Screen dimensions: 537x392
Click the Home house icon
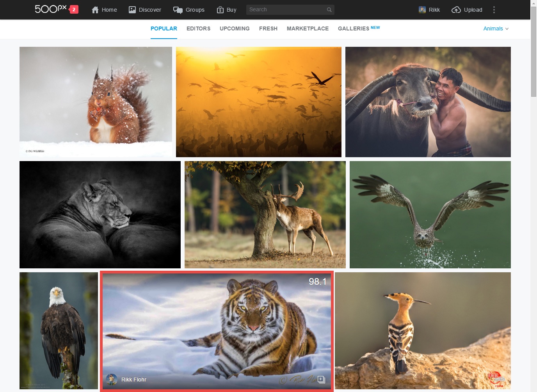[95, 10]
